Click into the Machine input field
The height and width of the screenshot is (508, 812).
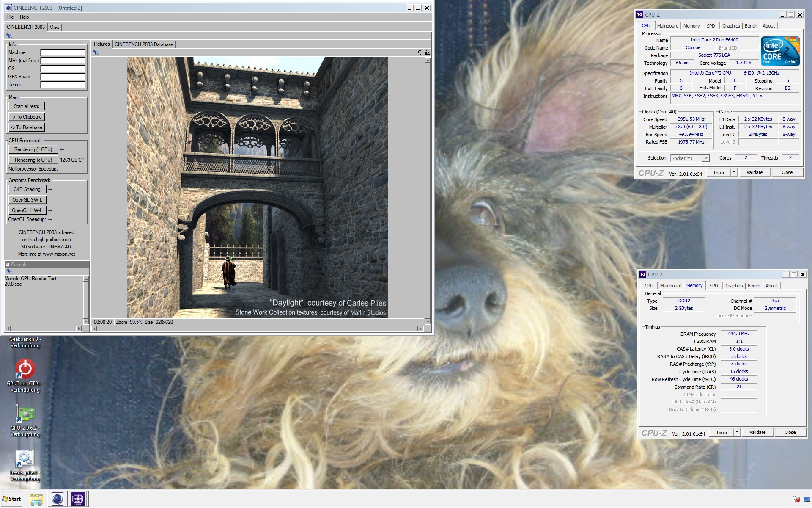tap(63, 52)
